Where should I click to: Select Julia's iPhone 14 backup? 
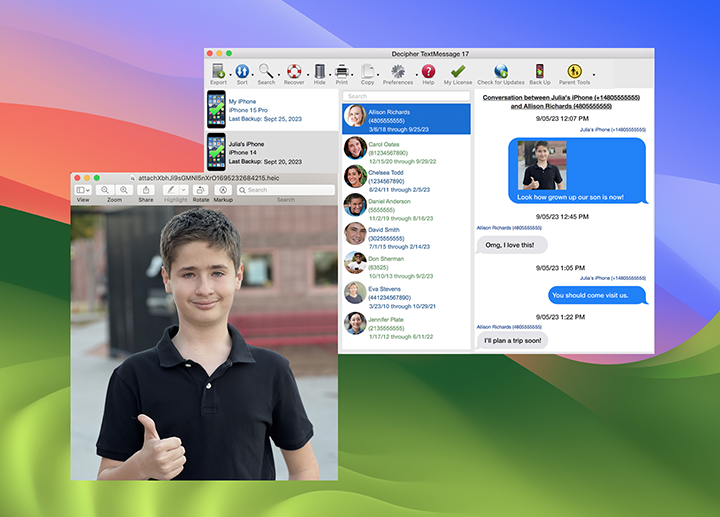[272, 152]
